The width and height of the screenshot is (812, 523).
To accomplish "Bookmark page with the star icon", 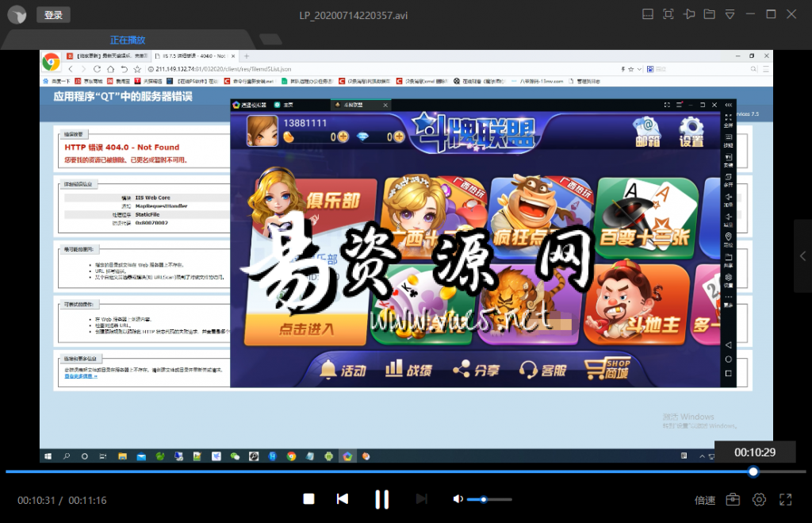I will pyautogui.click(x=137, y=69).
